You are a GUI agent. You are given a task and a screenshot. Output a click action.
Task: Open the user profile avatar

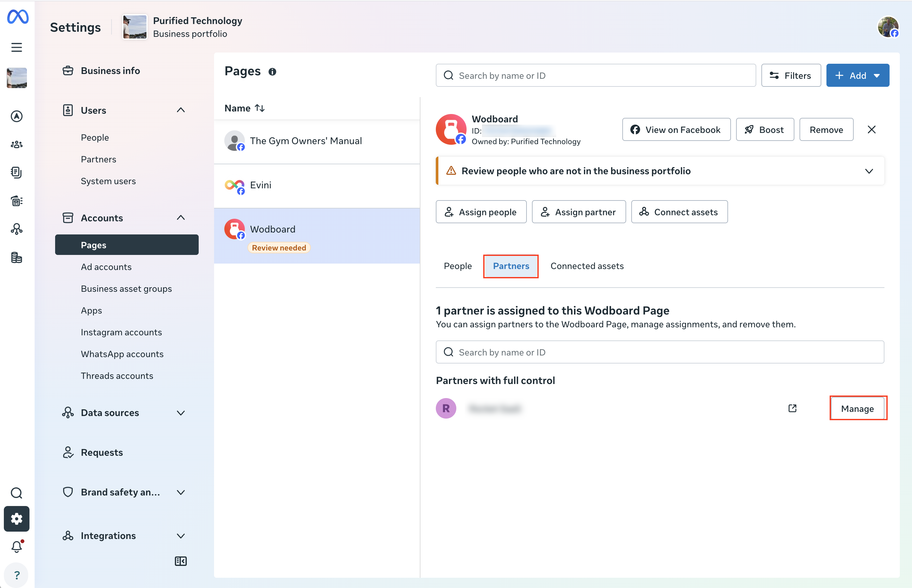click(x=888, y=27)
